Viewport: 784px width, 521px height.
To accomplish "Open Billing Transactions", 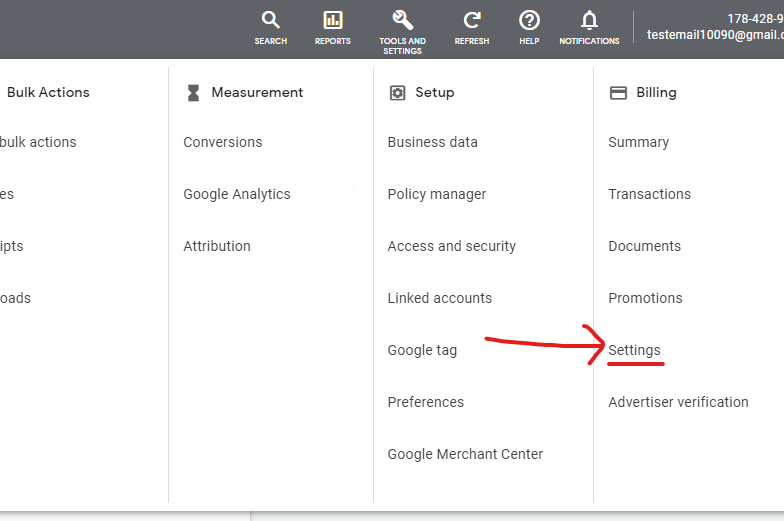I will (650, 194).
